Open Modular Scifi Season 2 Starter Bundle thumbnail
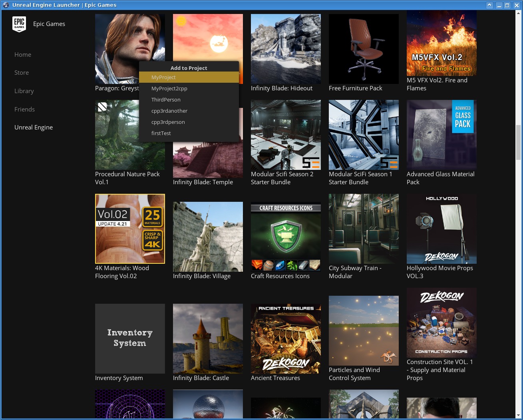Viewport: 523px width, 420px height. [286, 135]
